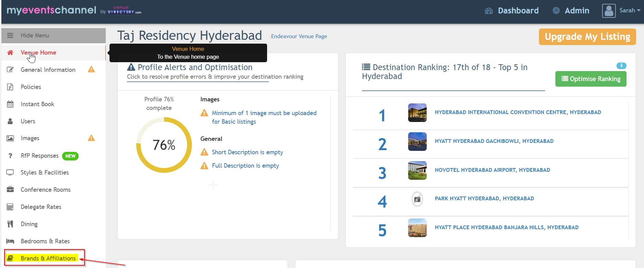Image resolution: width=644 pixels, height=268 pixels.
Task: Click the Conference Rooms briefcase icon
Action: pos(10,190)
